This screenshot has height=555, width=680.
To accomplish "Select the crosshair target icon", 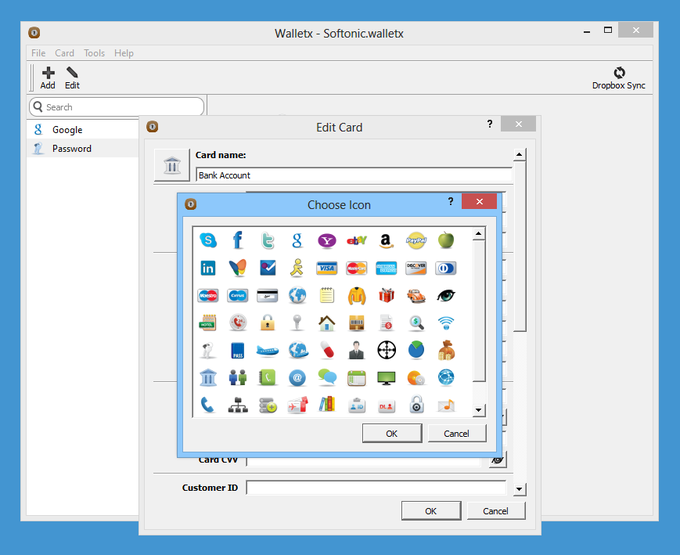I will tap(386, 350).
